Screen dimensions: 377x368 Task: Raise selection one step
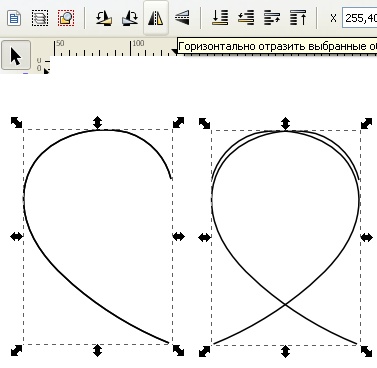(272, 18)
